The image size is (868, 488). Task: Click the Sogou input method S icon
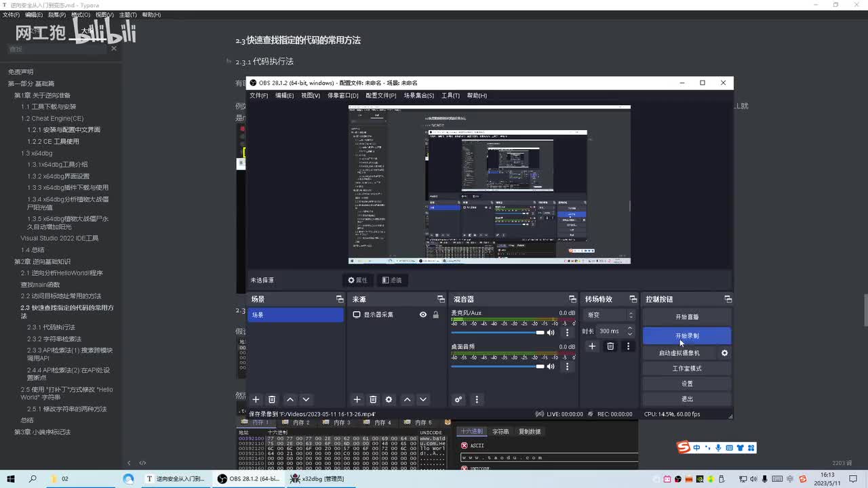click(684, 447)
